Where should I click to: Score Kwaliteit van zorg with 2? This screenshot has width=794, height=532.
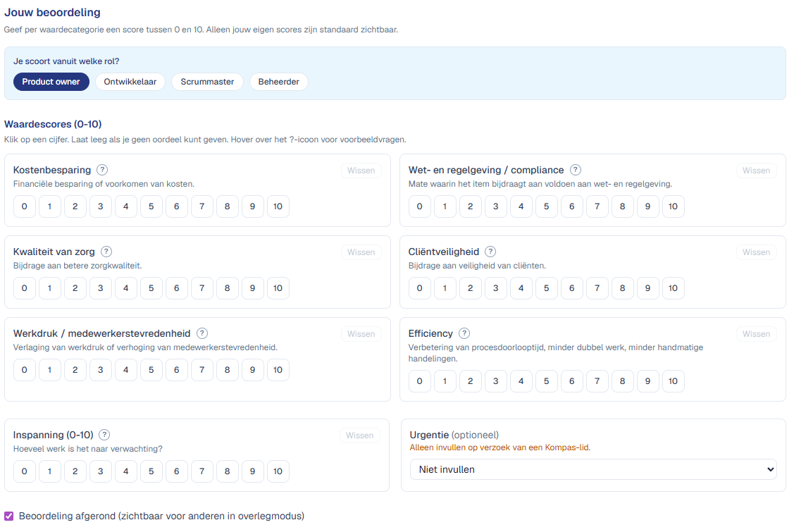[x=75, y=287]
